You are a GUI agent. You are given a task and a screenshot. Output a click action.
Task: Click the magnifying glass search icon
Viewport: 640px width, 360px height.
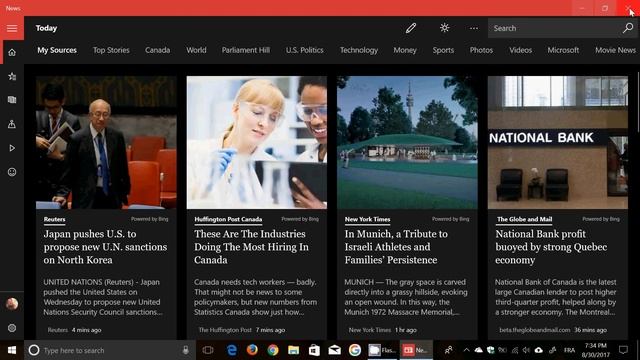(x=628, y=28)
